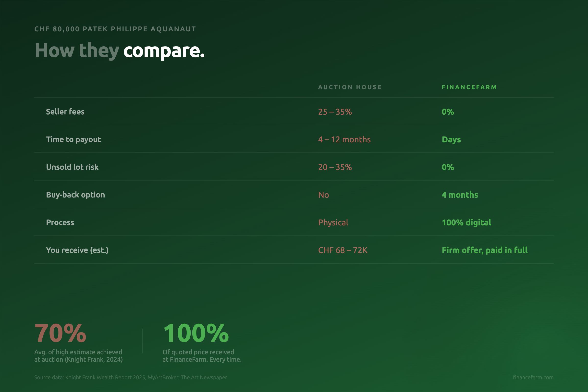Click the large green 100% statistic
The height and width of the screenshot is (392, 588).
click(196, 333)
